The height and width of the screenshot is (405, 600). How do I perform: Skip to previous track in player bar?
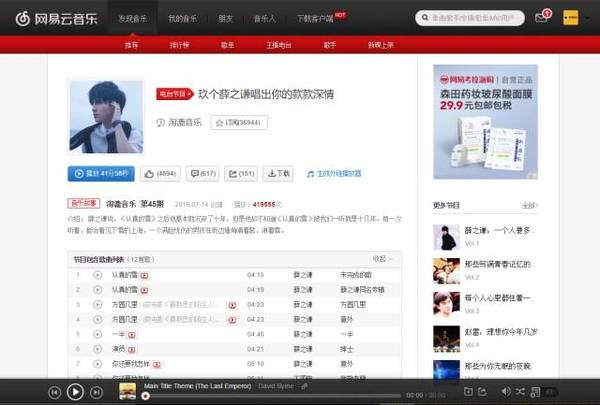[x=55, y=392]
